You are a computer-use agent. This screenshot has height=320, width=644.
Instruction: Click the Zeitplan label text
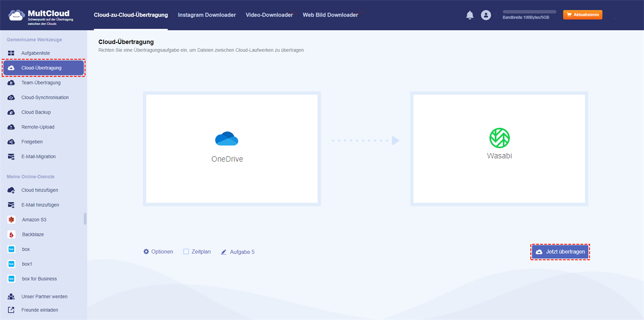point(201,252)
